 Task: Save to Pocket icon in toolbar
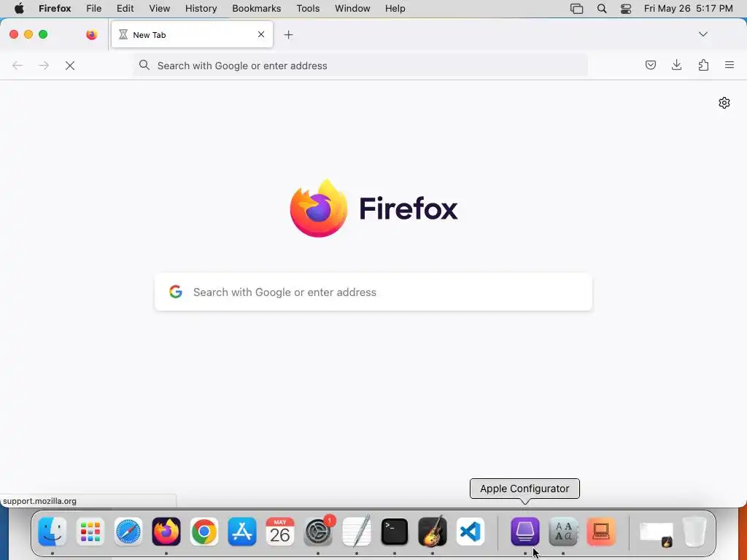pyautogui.click(x=650, y=65)
